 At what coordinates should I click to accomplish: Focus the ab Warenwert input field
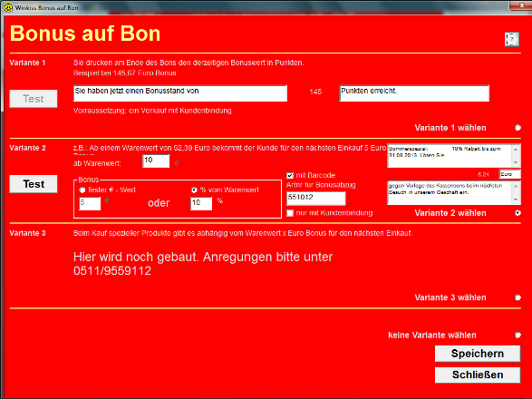tap(156, 161)
